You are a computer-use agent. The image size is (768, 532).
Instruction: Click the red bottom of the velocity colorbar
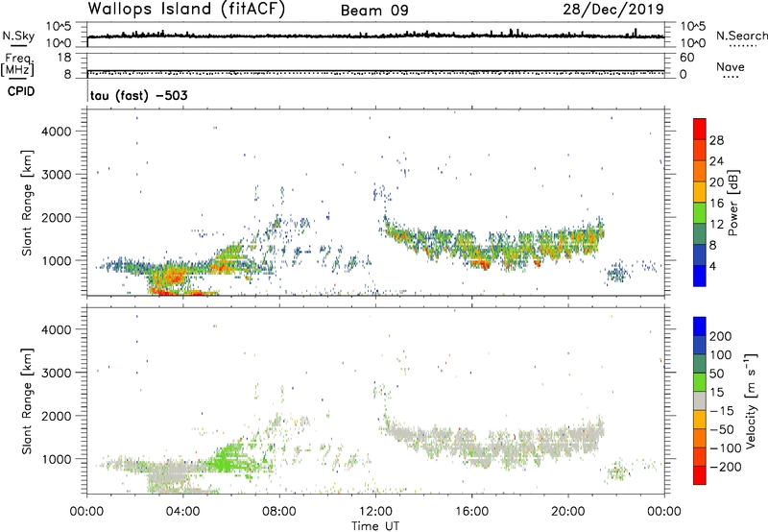(700, 475)
